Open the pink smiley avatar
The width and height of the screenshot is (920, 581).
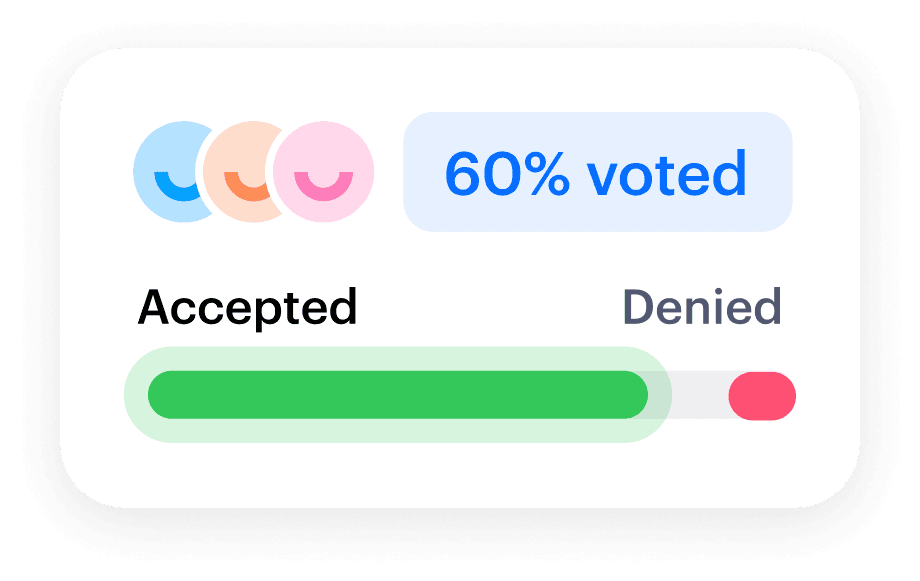[x=323, y=172]
